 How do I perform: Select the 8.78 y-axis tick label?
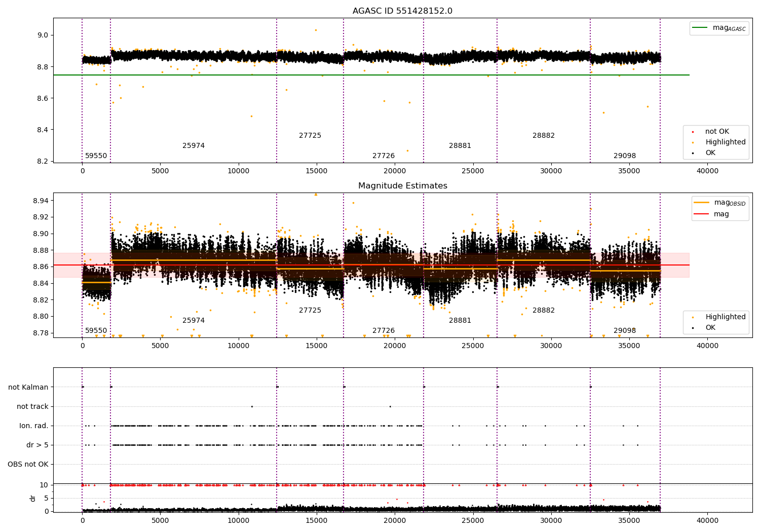41,333
